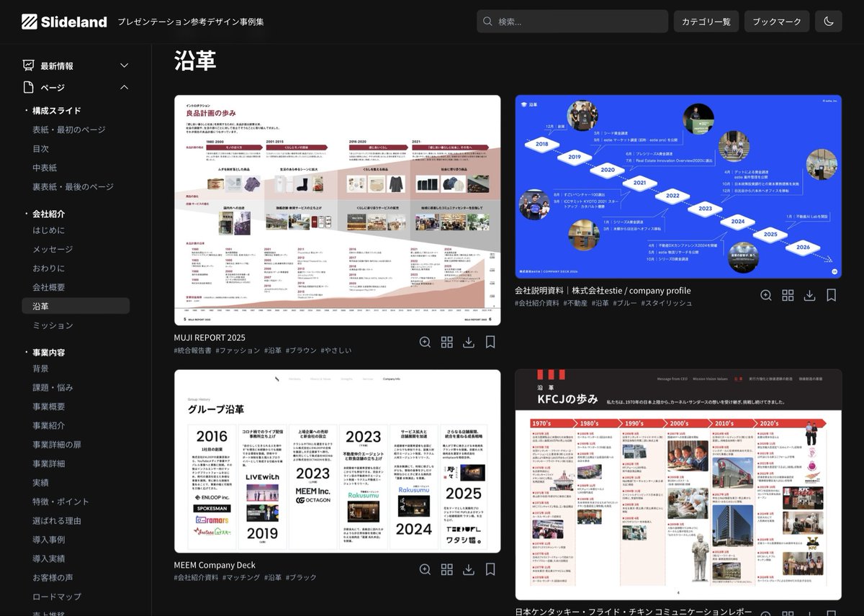Click #ブラック tag under MEEM deck
Screen dimensions: 864x616
pos(301,578)
